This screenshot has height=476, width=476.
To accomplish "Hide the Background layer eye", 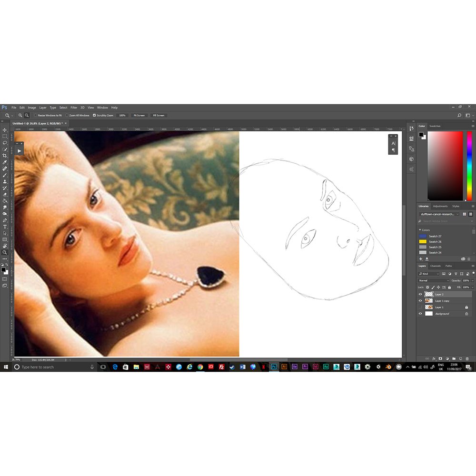I will [x=420, y=314].
